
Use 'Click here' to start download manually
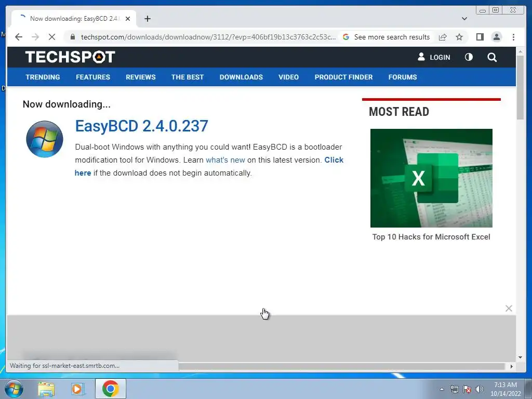tap(334, 160)
